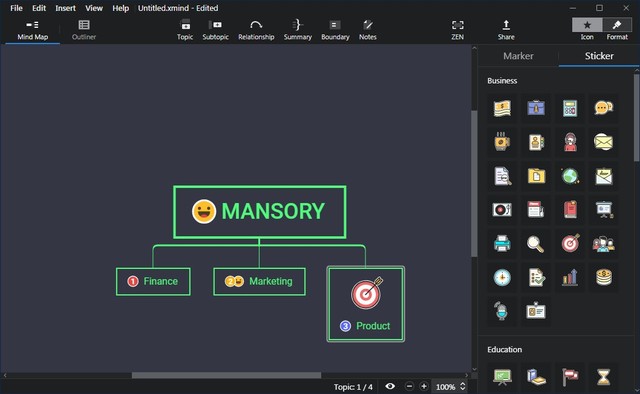Add the red book sticker
Image resolution: width=640 pixels, height=394 pixels.
(570, 210)
